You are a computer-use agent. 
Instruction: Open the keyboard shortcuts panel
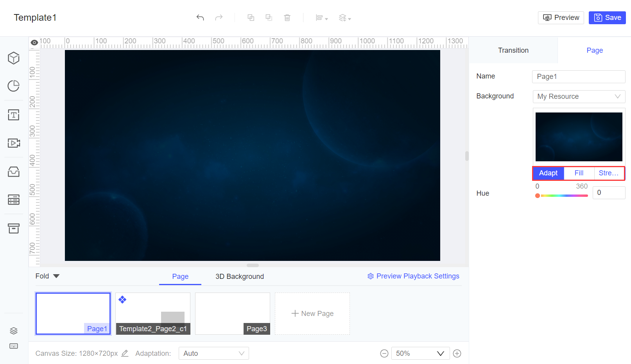[x=14, y=346]
